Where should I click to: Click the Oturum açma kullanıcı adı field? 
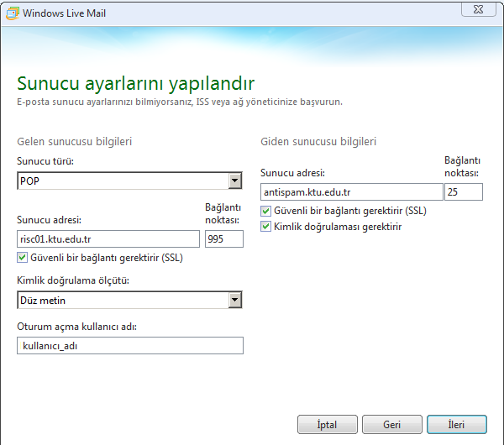click(130, 346)
